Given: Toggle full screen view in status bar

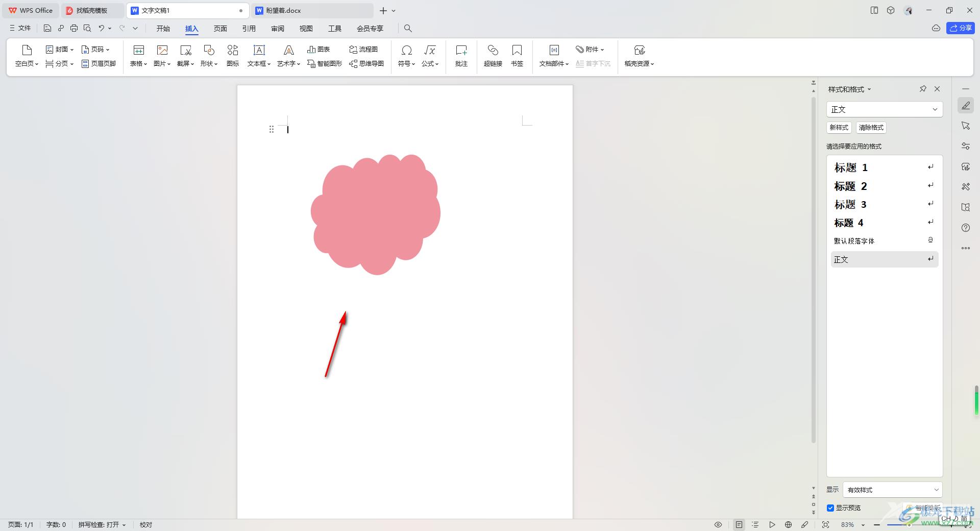Looking at the screenshot, I should 825,525.
